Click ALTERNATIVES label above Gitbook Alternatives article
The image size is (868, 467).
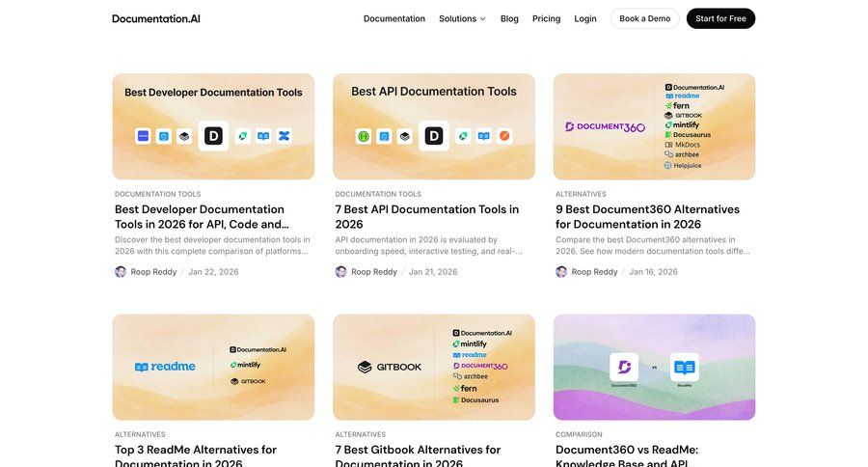361,434
